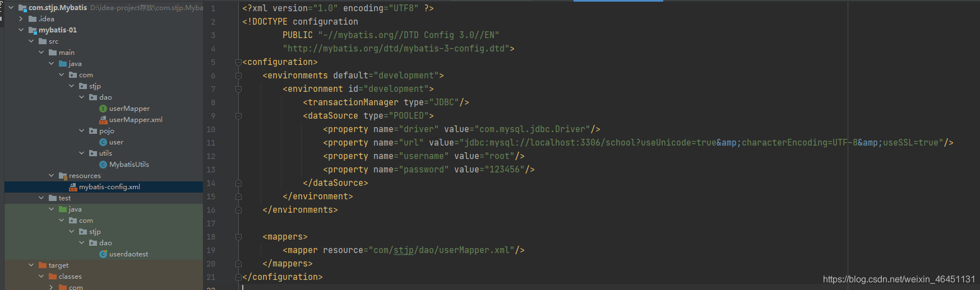980x290 pixels.
Task: Fold the <dataSource> block at line 9
Action: pos(238,116)
